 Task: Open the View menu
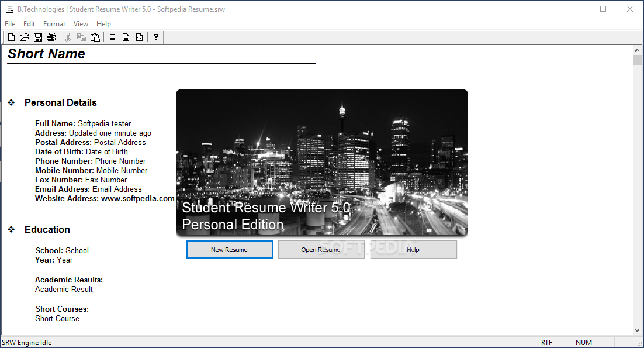click(81, 24)
